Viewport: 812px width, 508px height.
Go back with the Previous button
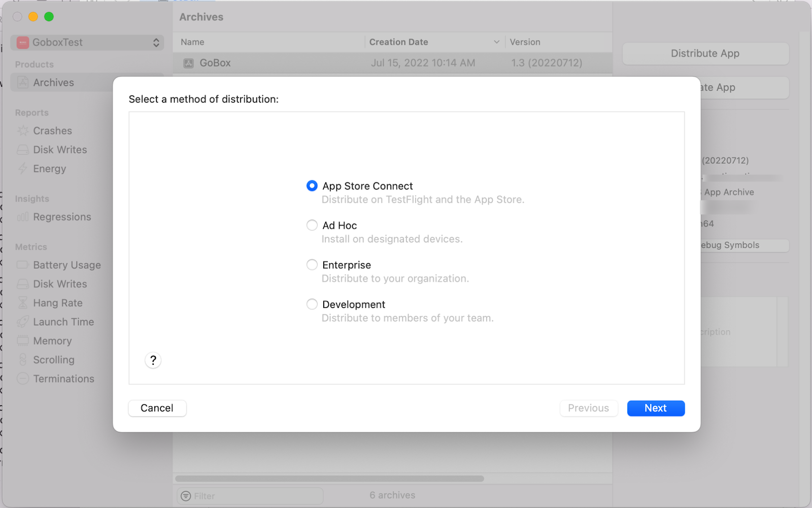(x=589, y=408)
